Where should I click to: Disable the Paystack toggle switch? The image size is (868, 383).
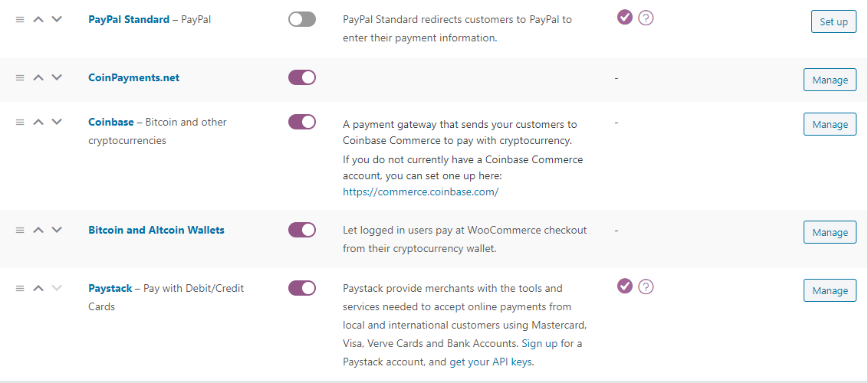(302, 288)
